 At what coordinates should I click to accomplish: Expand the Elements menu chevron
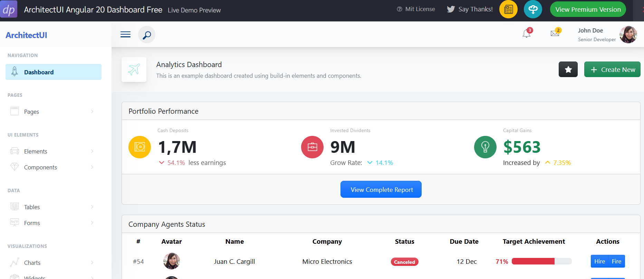[x=92, y=151]
